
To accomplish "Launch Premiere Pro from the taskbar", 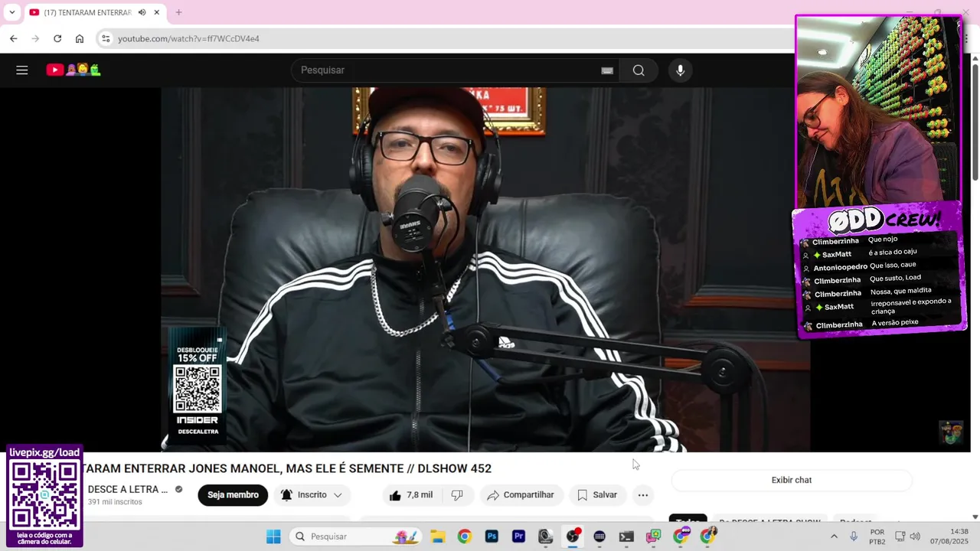I will click(519, 536).
